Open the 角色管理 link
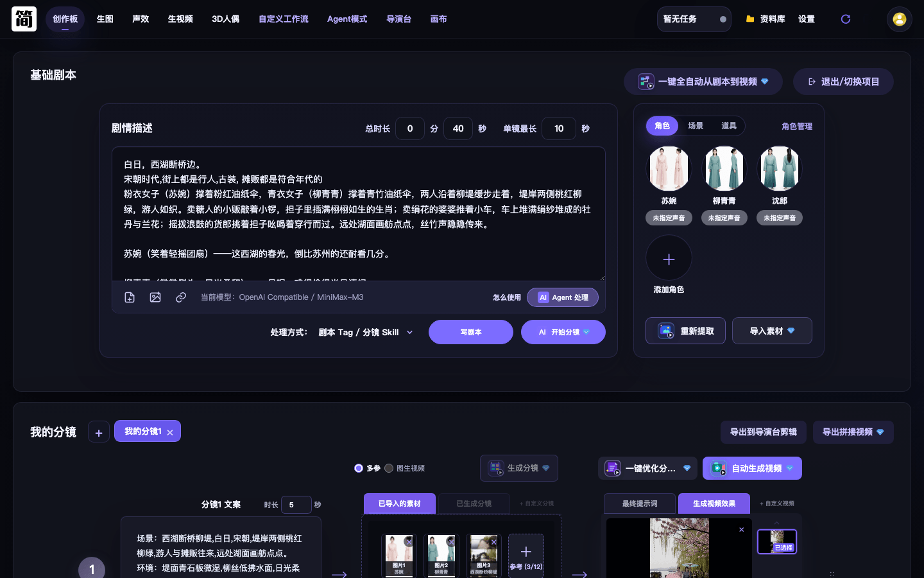924x578 pixels. pos(797,127)
